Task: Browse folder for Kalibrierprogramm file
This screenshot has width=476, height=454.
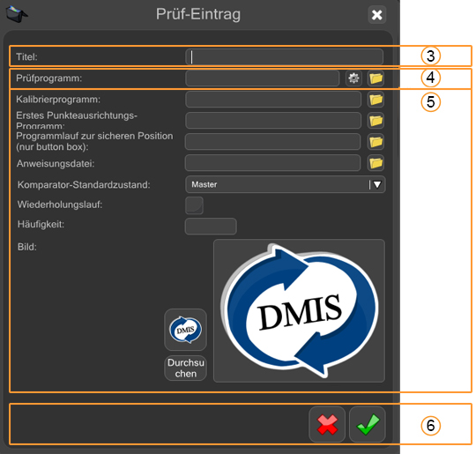Action: pos(376,100)
